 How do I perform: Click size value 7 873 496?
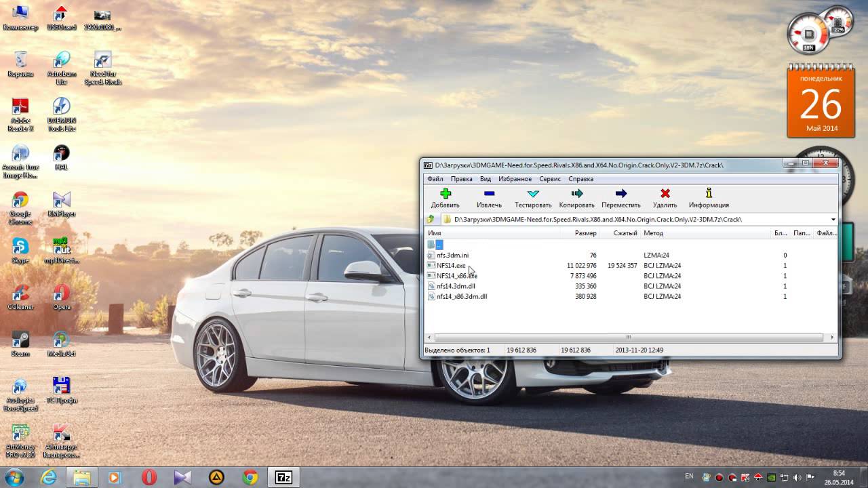(583, 276)
